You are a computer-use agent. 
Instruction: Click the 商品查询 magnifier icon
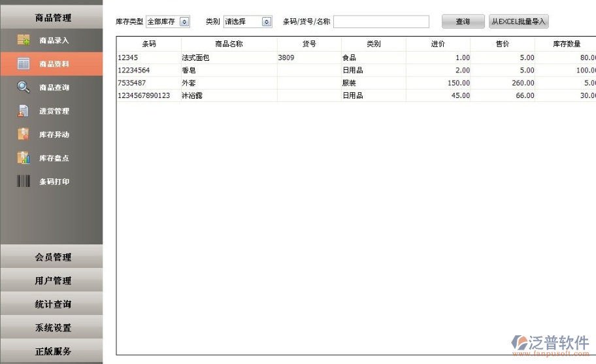pyautogui.click(x=23, y=87)
